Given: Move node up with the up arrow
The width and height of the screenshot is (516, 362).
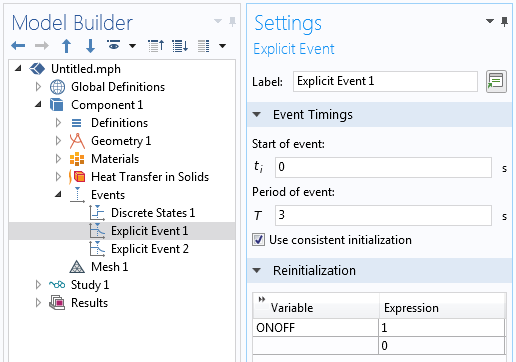Looking at the screenshot, I should click(66, 46).
